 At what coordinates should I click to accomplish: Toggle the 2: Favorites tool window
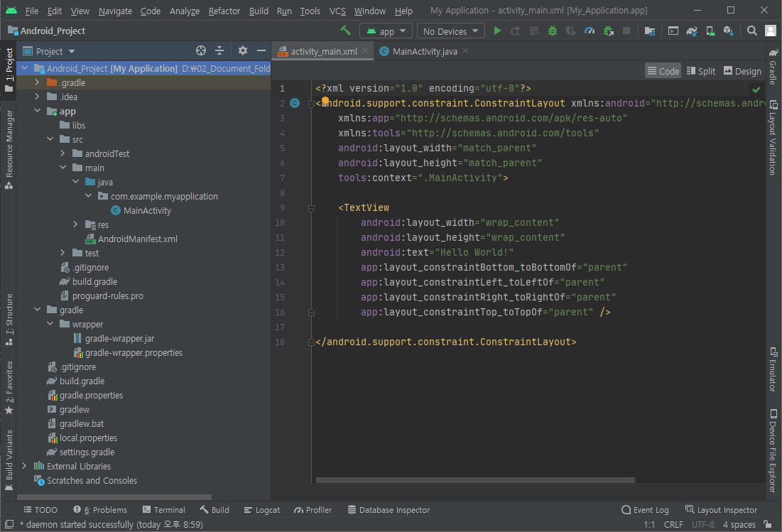[x=9, y=388]
